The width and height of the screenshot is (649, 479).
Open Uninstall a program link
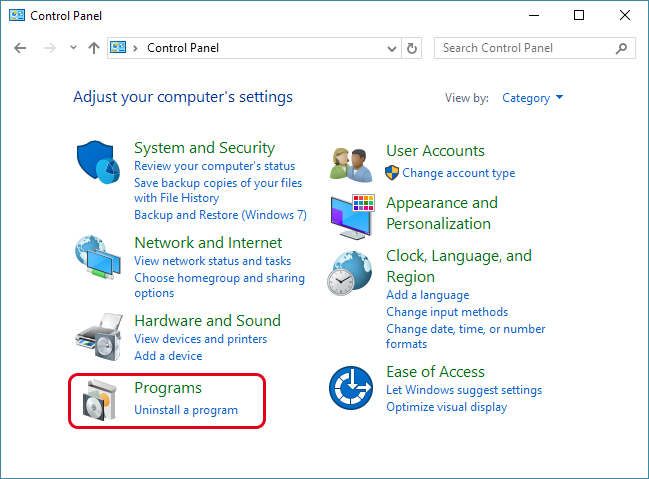pyautogui.click(x=186, y=410)
